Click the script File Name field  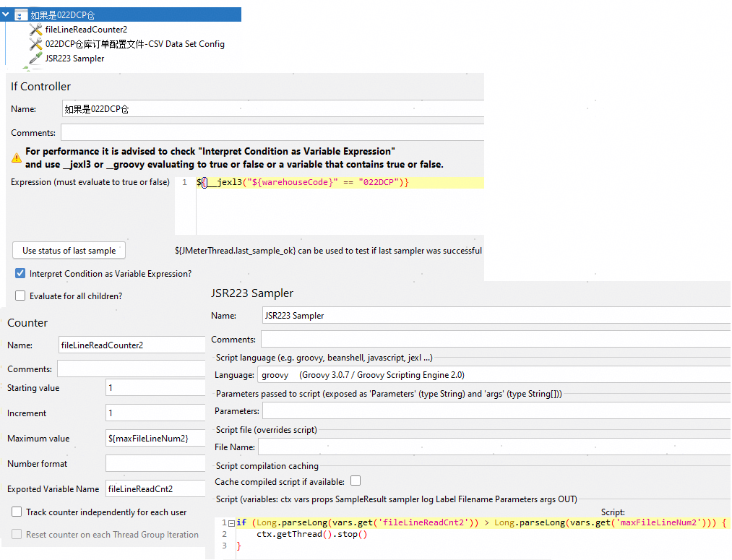point(494,447)
